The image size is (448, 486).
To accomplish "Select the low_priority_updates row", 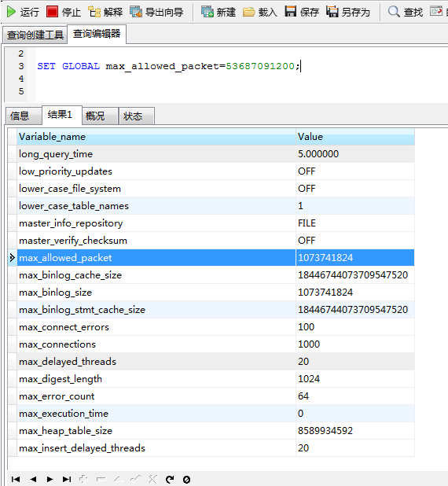I will (215, 171).
